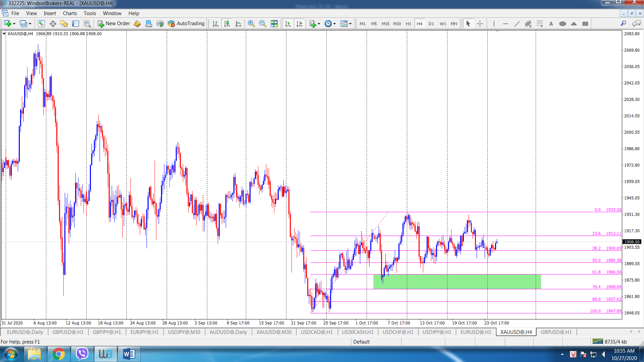Select the equidistant channel tool
The width and height of the screenshot is (644, 362).
(x=528, y=23)
